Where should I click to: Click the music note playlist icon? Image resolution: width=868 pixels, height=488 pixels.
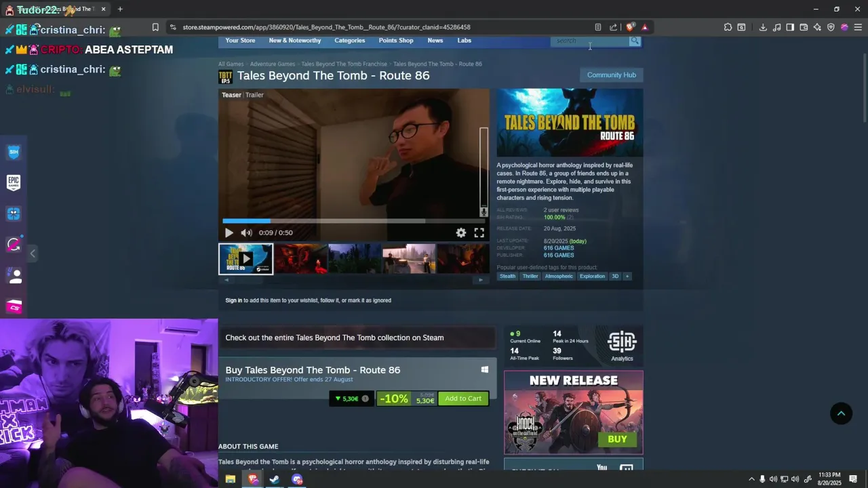(x=776, y=27)
